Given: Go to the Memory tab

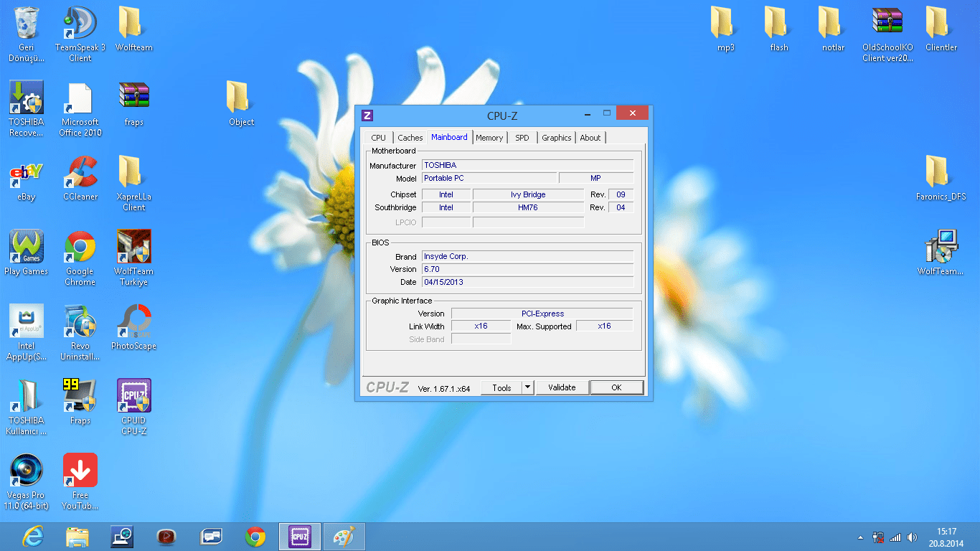Looking at the screenshot, I should pyautogui.click(x=489, y=138).
